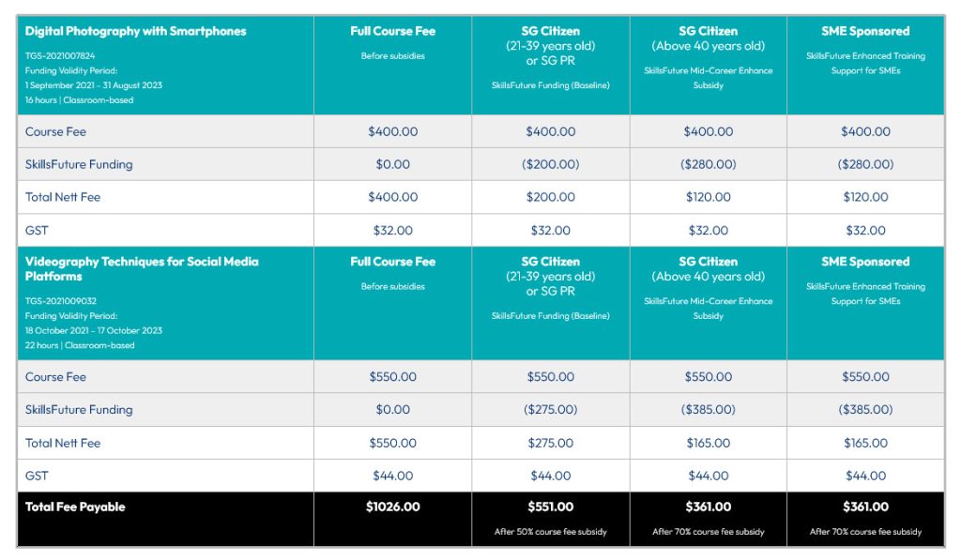Image resolution: width=961 pixels, height=560 pixels.
Task: Select the top SkillsFuture Mid-Career Enhance Subsidy text
Action: click(x=708, y=78)
